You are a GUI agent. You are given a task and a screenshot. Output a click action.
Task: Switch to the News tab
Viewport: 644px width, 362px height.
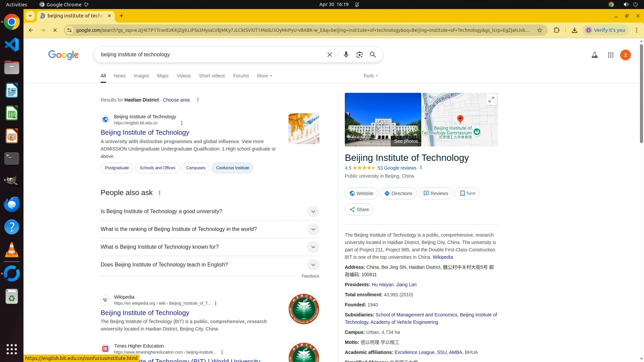click(119, 76)
